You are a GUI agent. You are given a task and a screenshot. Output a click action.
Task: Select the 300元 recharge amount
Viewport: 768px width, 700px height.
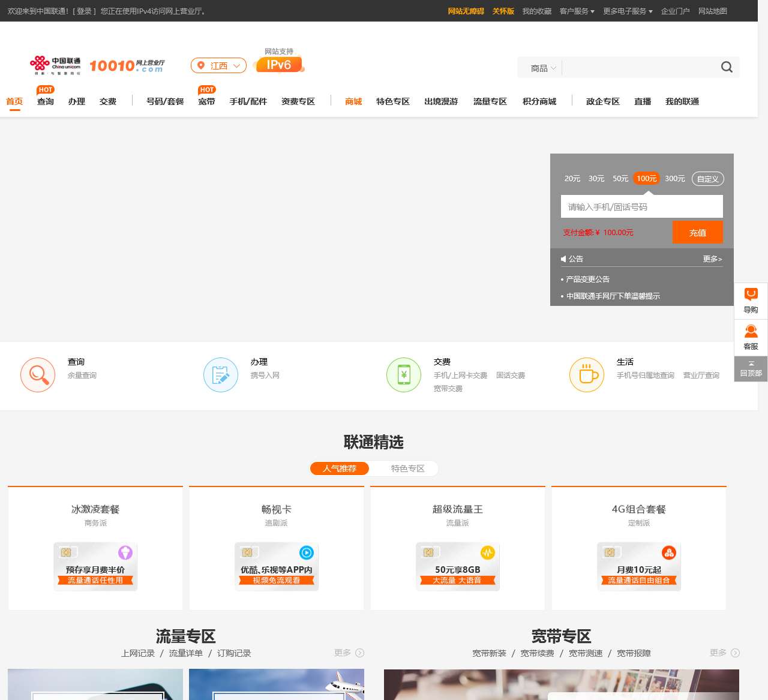click(675, 179)
